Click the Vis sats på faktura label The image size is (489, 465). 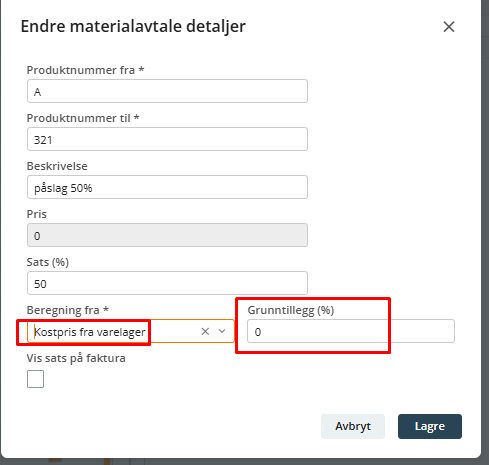[76, 358]
